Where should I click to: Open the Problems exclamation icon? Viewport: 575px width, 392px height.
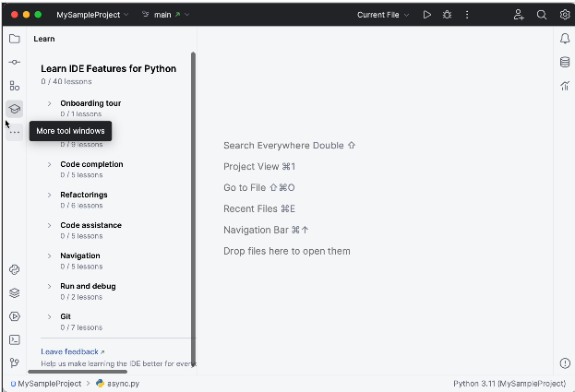565,363
